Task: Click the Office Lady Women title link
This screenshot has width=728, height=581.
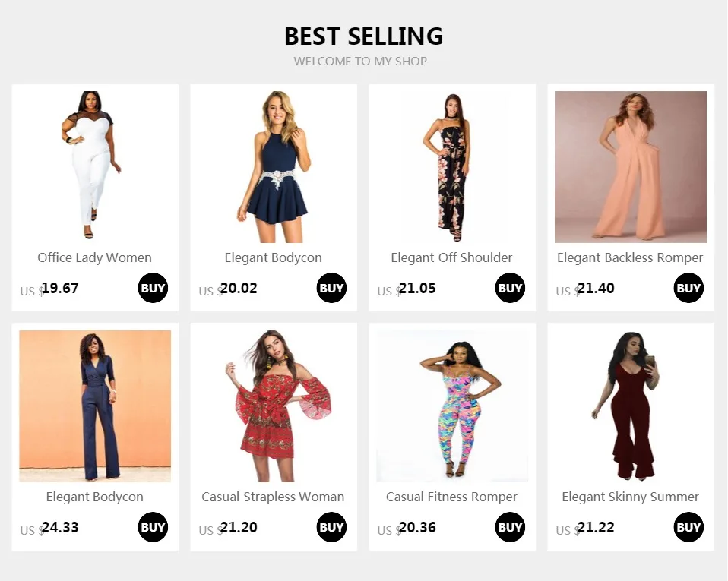Action: 95,257
